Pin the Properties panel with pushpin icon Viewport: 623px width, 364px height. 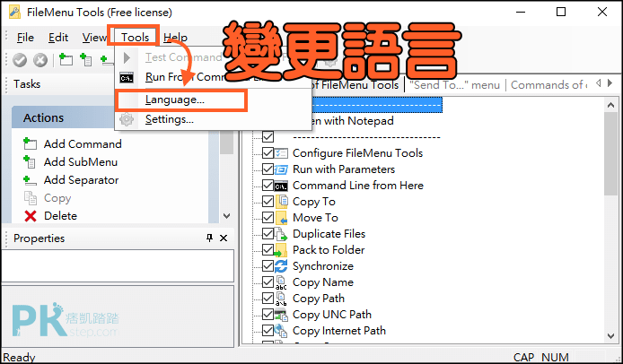point(209,238)
